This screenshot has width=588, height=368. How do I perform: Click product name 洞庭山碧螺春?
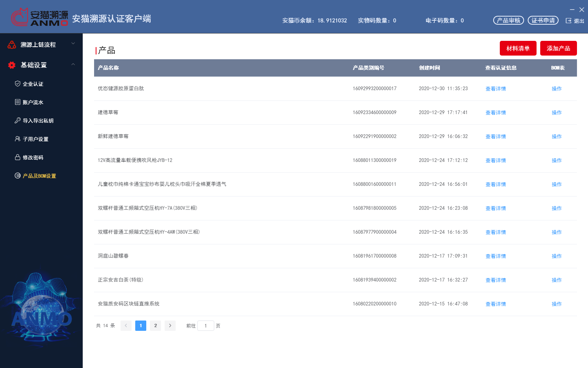[113, 256]
